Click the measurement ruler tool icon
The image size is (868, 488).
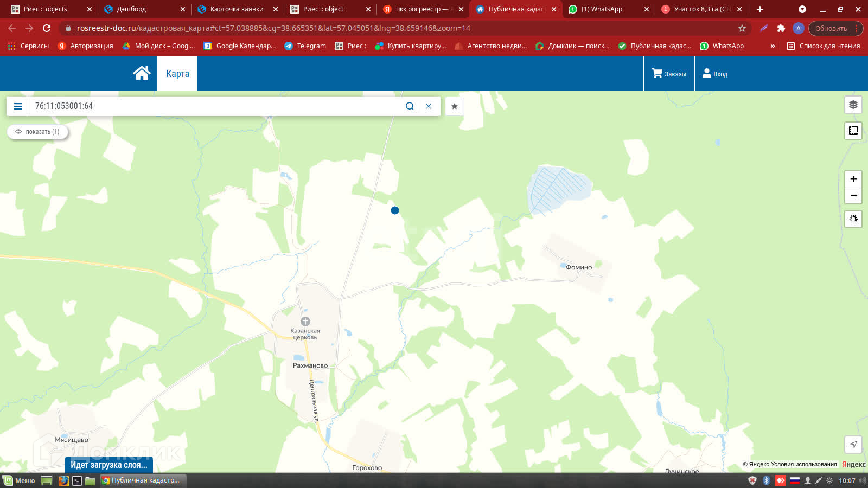click(853, 131)
